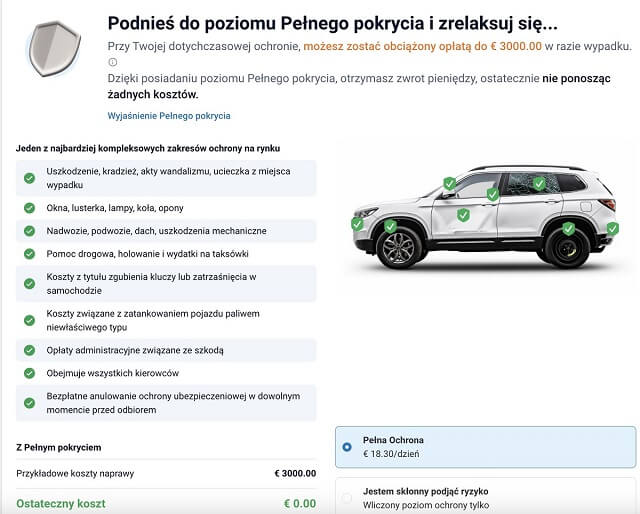
Task: Open the 'Wyjaśnienie Pełnego pokrycia' link
Action: (x=169, y=116)
